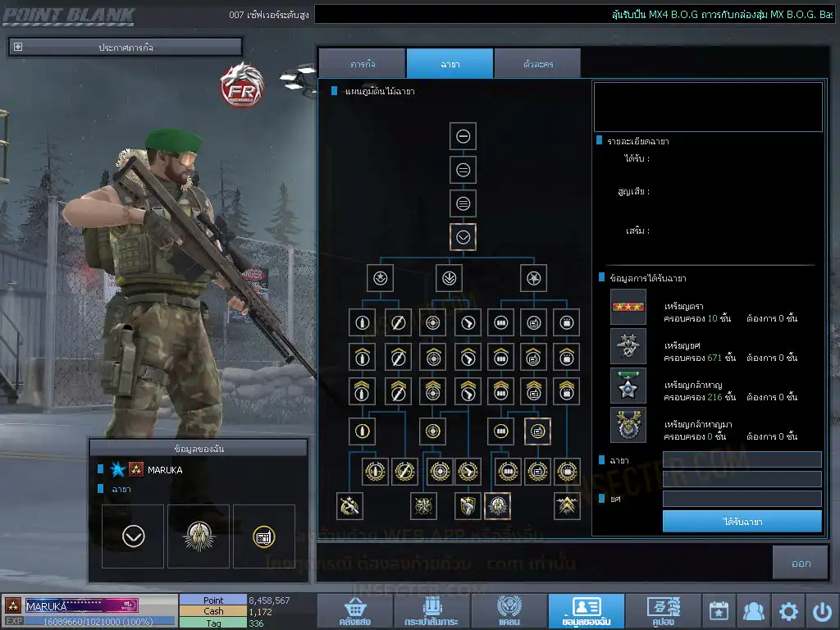Screen dimensions: 840x630
Task: Select the triple chevron title at tree bottom-right
Action: click(567, 506)
